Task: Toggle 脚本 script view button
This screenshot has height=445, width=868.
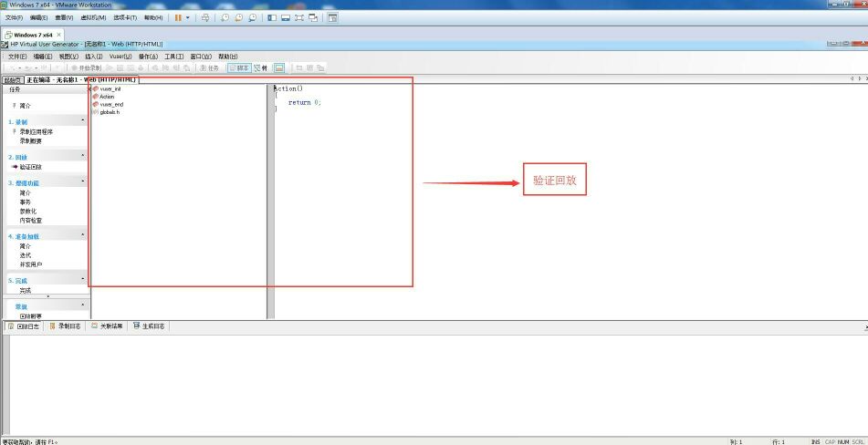Action: tap(239, 67)
